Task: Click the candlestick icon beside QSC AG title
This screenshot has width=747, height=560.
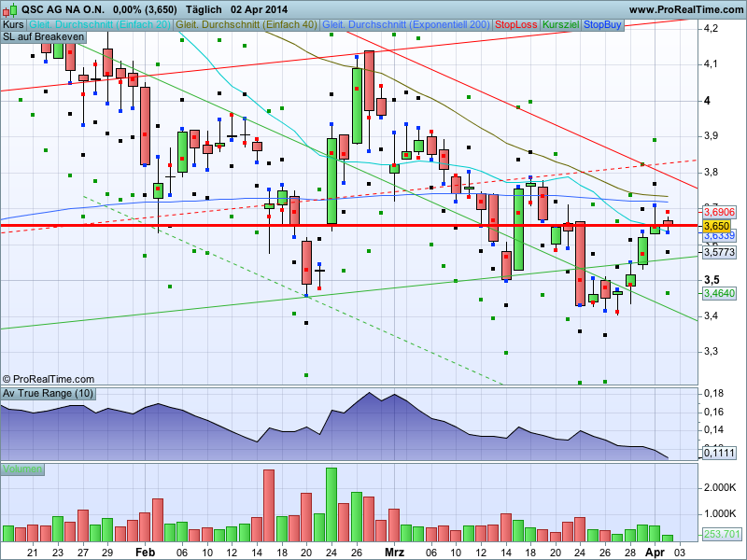Action: [x=10, y=9]
